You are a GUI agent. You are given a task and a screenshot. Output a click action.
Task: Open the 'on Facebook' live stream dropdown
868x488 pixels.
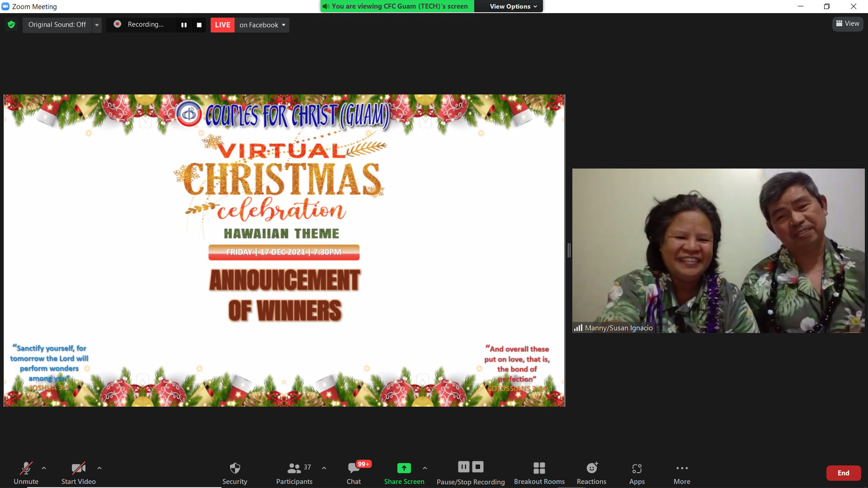point(262,25)
